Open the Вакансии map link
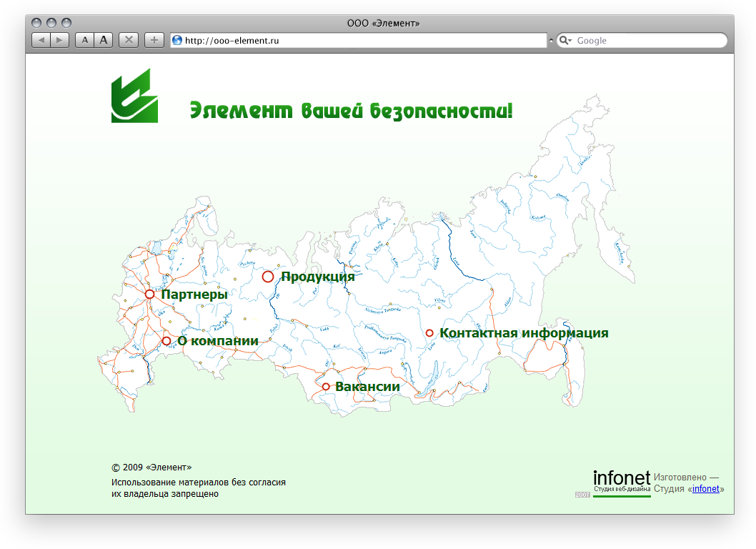 point(367,387)
